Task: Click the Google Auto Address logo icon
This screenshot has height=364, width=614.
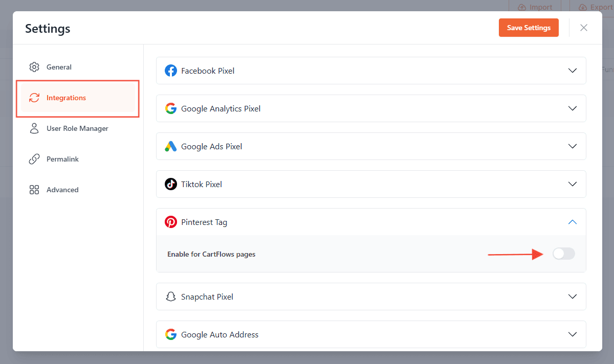Action: coord(171,334)
